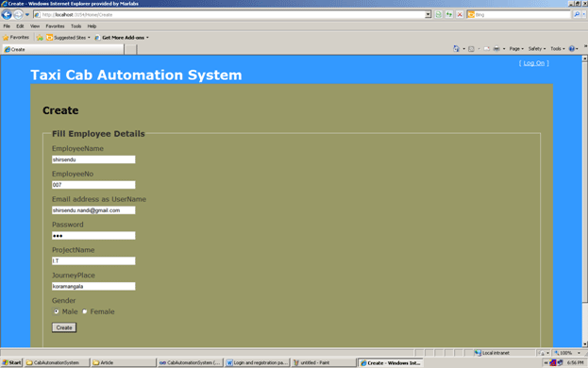This screenshot has width=588, height=368.
Task: Click the Home toolbar icon
Action: [x=456, y=49]
